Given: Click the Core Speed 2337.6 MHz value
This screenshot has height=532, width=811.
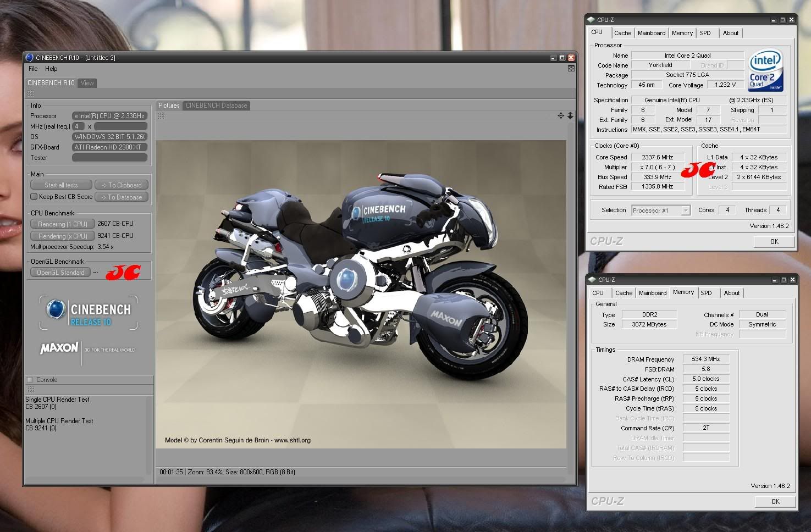Looking at the screenshot, I should coord(658,157).
